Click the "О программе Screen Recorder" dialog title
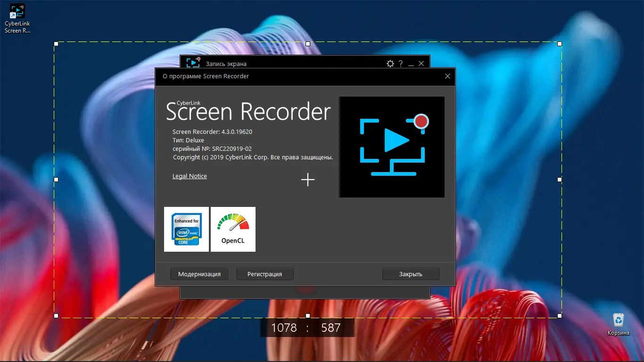Viewport: 644px width, 362px height. (x=206, y=76)
